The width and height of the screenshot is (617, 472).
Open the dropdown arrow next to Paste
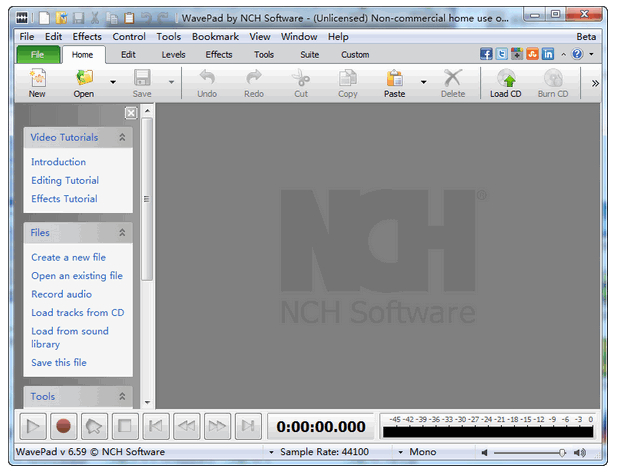(423, 82)
